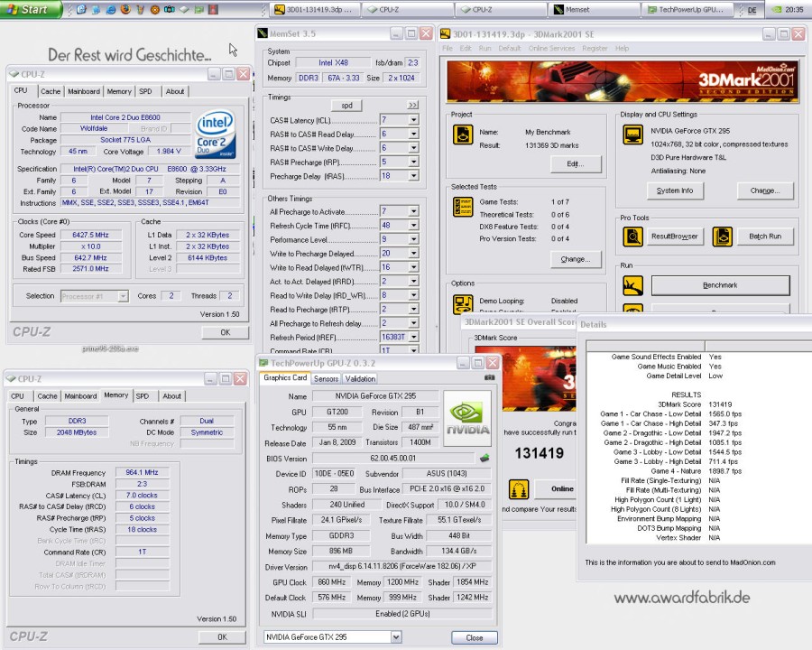Click Edit... button in Project section

point(576,163)
